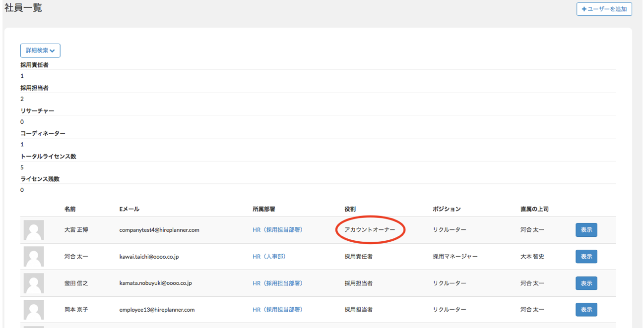Screen dimensions: 644x328
Task: Expand the 詳細検索 dropdown
Action: pos(40,51)
